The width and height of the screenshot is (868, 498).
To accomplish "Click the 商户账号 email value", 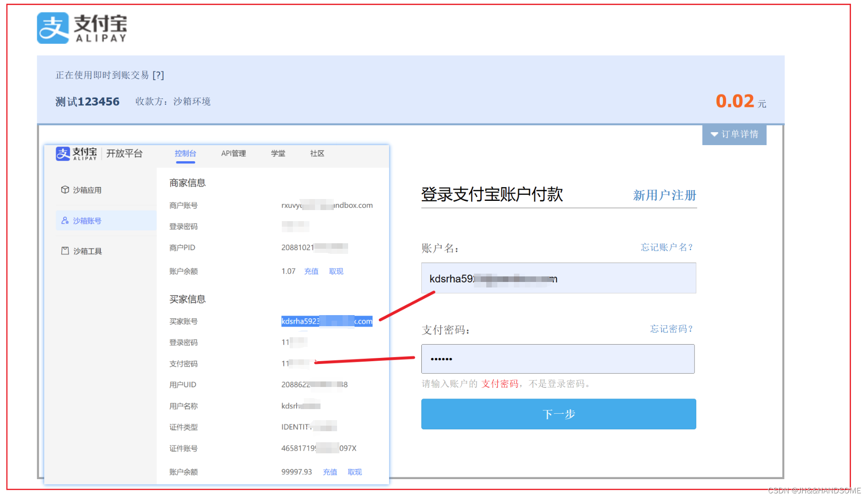I will [327, 205].
